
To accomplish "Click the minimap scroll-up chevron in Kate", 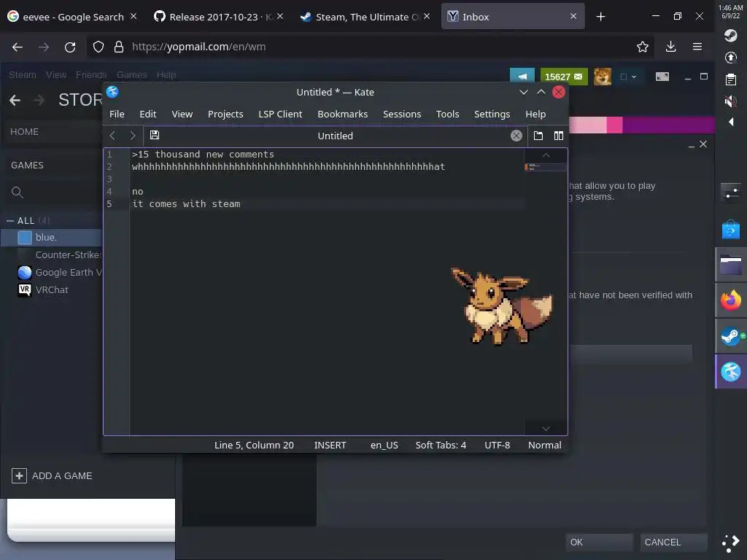I will click(546, 155).
